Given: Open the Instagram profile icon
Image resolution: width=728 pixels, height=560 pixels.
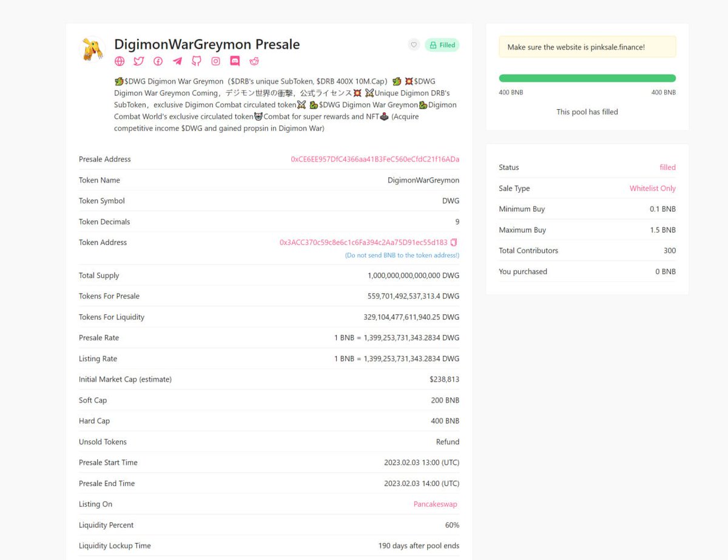Looking at the screenshot, I should click(x=215, y=61).
